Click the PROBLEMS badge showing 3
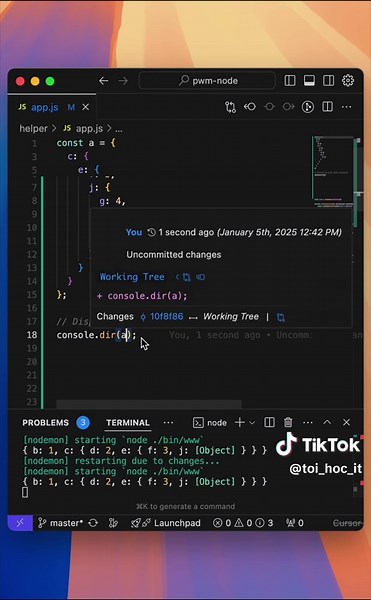The height and width of the screenshot is (600, 371). pyautogui.click(x=83, y=423)
